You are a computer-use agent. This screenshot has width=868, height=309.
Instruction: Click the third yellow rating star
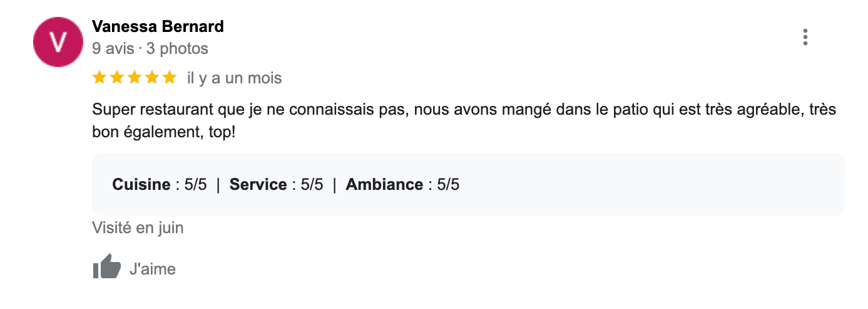tap(135, 78)
